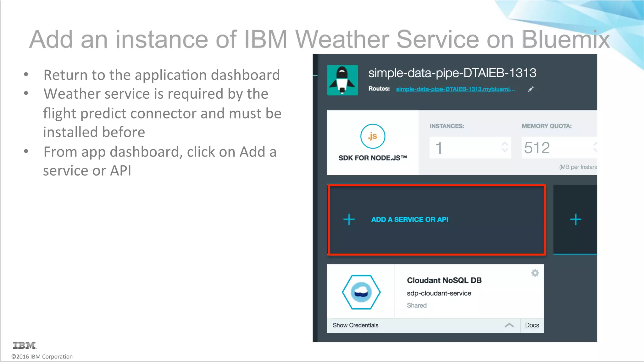Click Add a Service or API
Viewport: 644px width, 362px height.
point(436,220)
